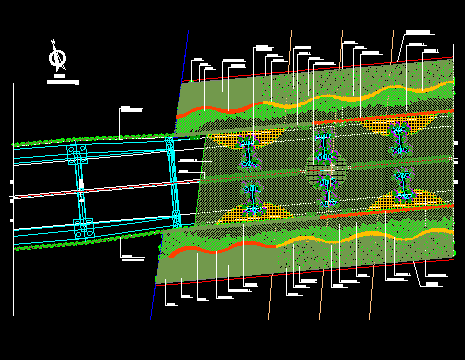Image resolution: width=465 pixels, height=361 pixels.
Task: Select the blue boundary line above the green strip
Action: click(x=185, y=56)
